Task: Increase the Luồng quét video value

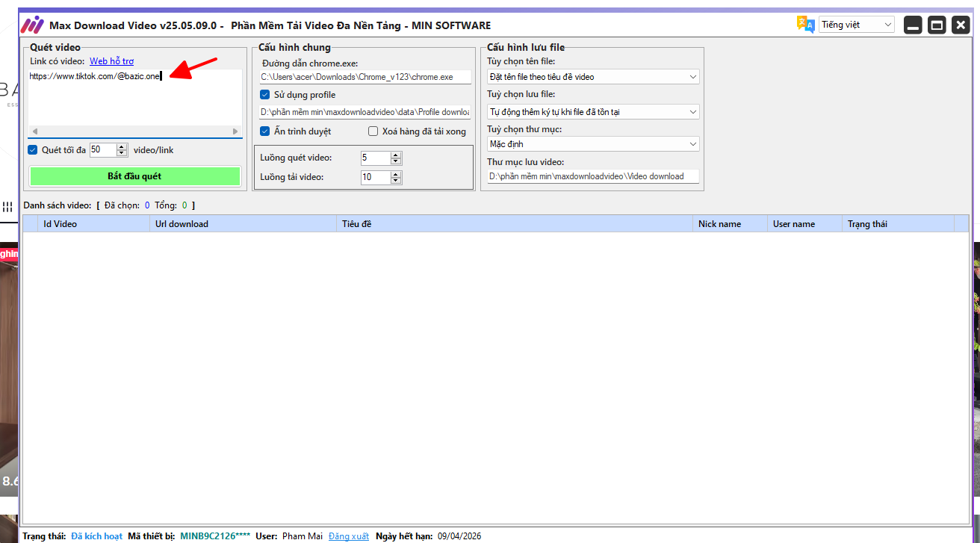Action: tap(396, 155)
